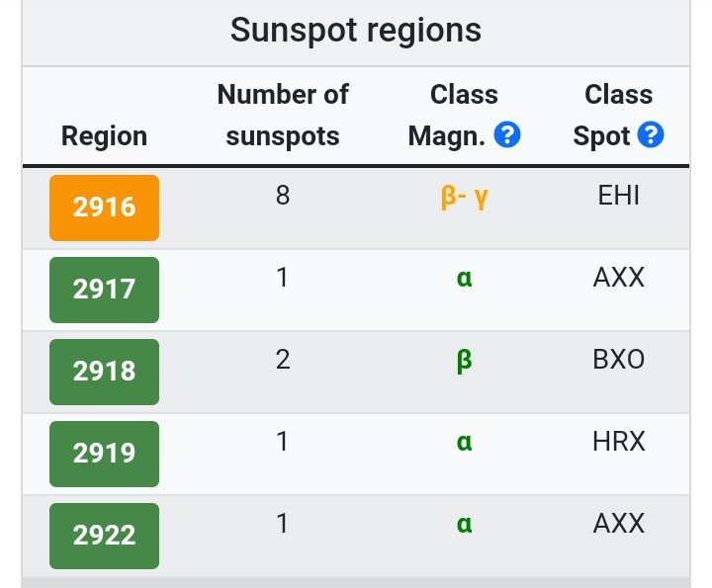
Task: Click the Class Magn. column header text
Action: pyautogui.click(x=447, y=116)
